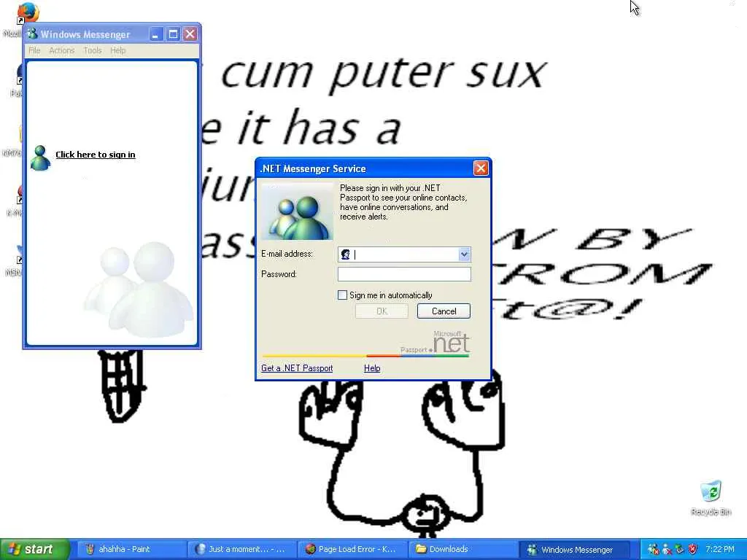Image resolution: width=747 pixels, height=560 pixels.
Task: Open the Tools menu in Windows Messenger
Action: (93, 50)
